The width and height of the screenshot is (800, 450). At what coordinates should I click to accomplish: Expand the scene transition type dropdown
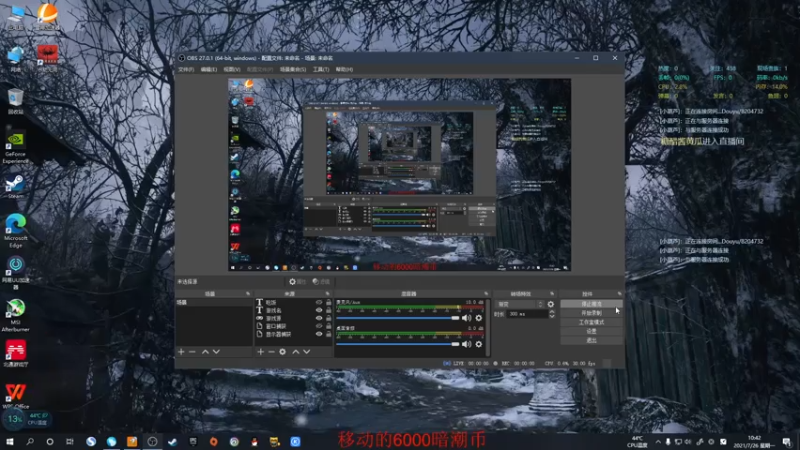click(520, 304)
